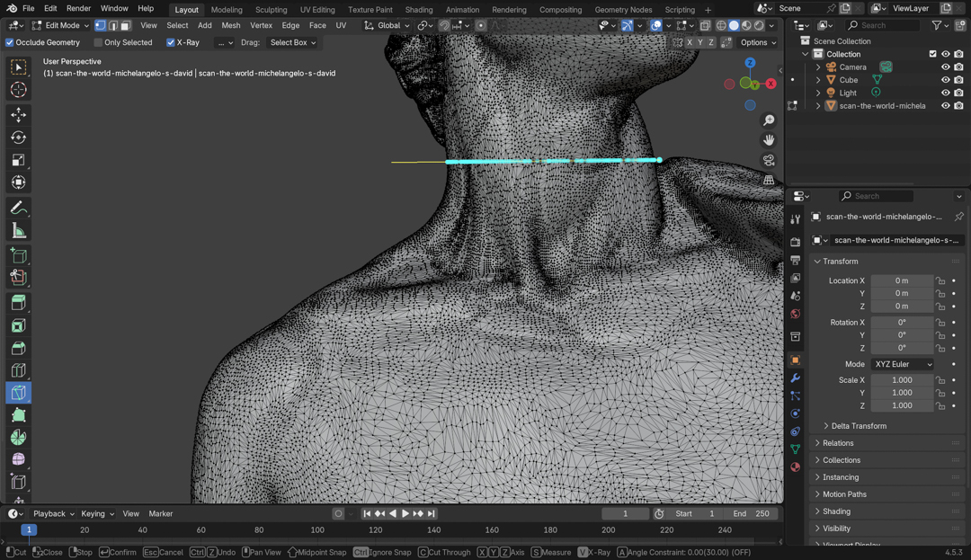Hide the Cube in viewport
Viewport: 971px width, 560px height.
[x=945, y=80]
